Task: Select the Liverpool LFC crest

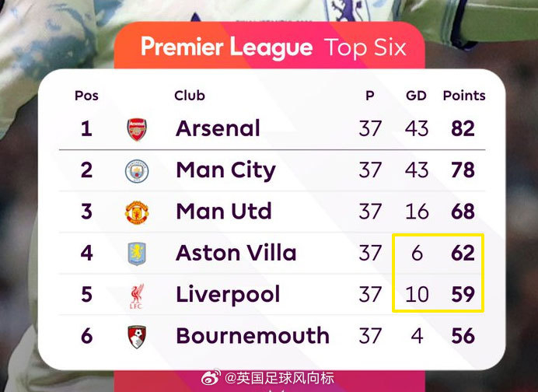Action: [x=137, y=296]
